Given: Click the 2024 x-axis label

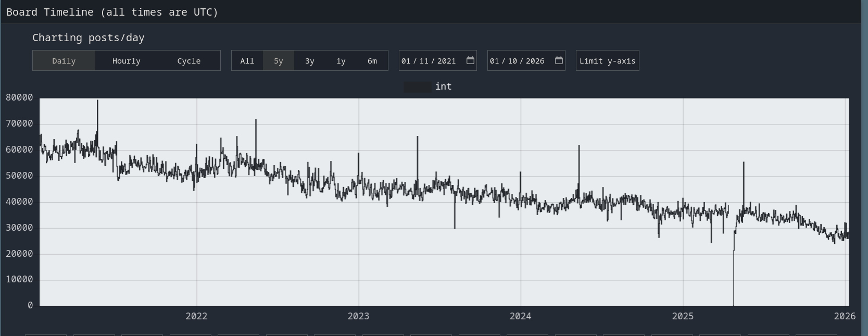Looking at the screenshot, I should point(520,316).
